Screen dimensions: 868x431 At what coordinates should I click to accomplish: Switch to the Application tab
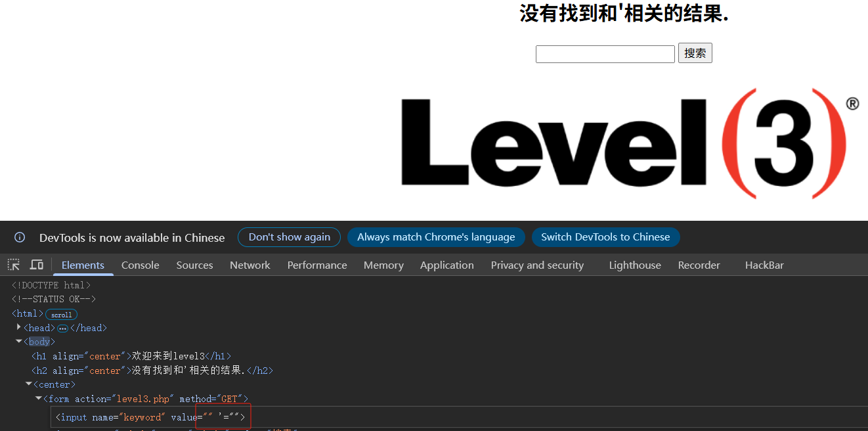pos(447,265)
